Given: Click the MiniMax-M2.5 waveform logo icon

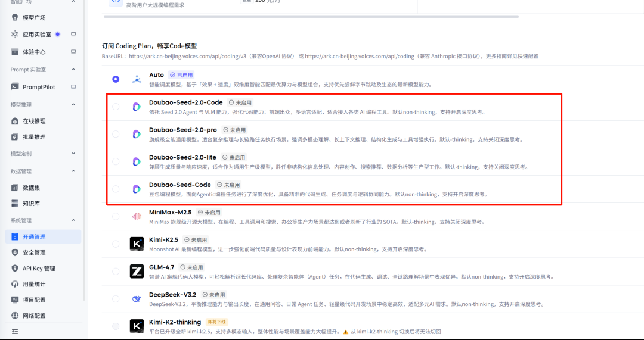Looking at the screenshot, I should 137,216.
